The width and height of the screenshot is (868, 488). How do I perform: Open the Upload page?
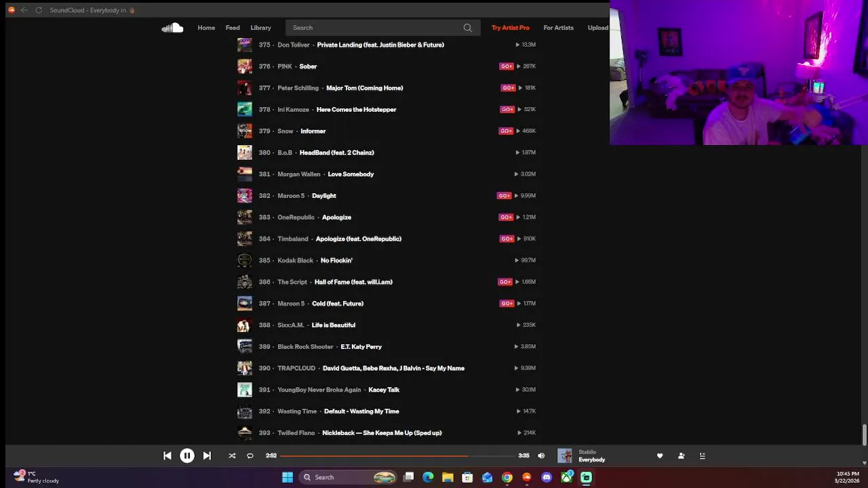point(597,28)
